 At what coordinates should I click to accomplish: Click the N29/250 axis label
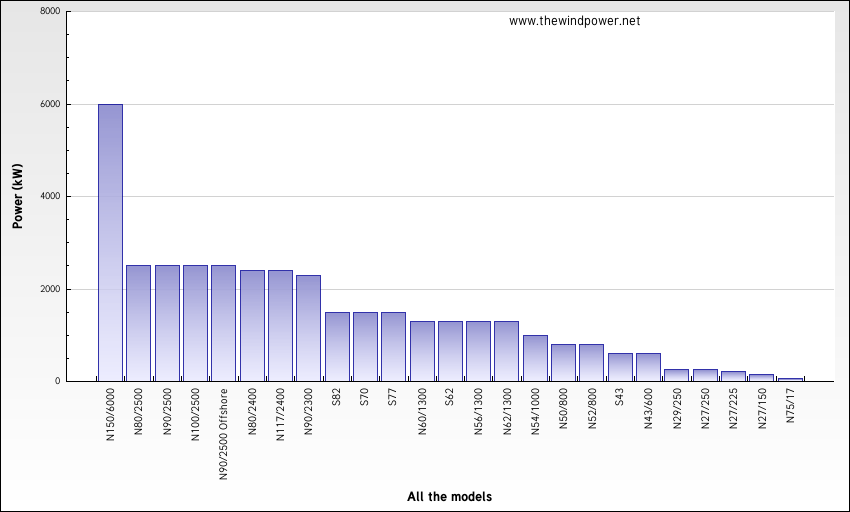677,408
